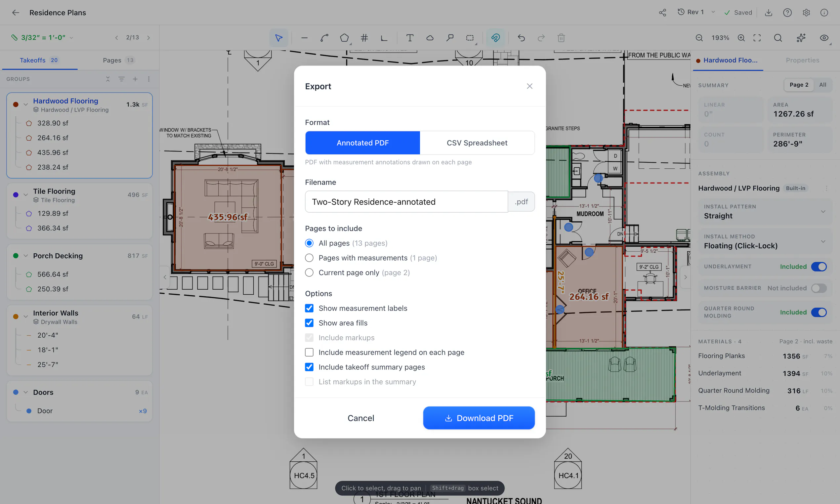The height and width of the screenshot is (504, 840).
Task: Check Include measurement legend on each page
Action: point(309,352)
